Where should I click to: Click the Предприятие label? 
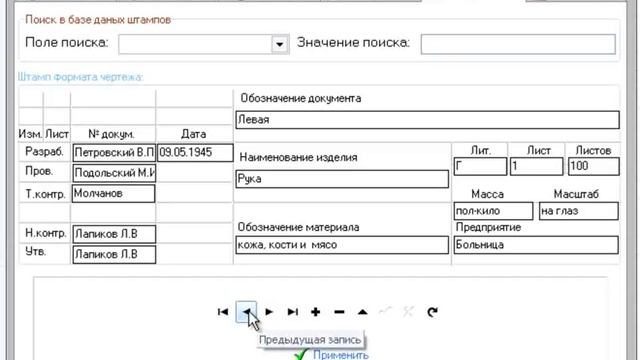click(x=488, y=227)
